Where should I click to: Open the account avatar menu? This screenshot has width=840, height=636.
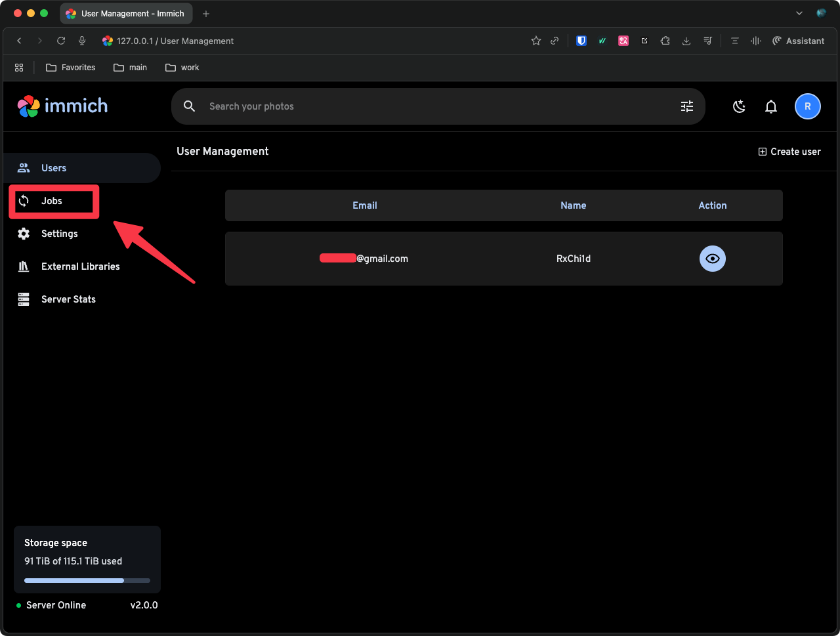[807, 106]
